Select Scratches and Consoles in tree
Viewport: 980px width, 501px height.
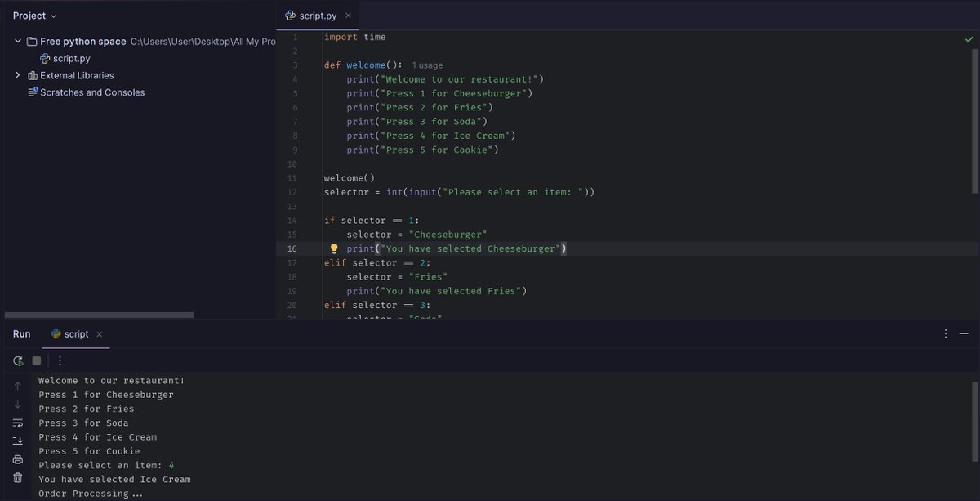[92, 92]
